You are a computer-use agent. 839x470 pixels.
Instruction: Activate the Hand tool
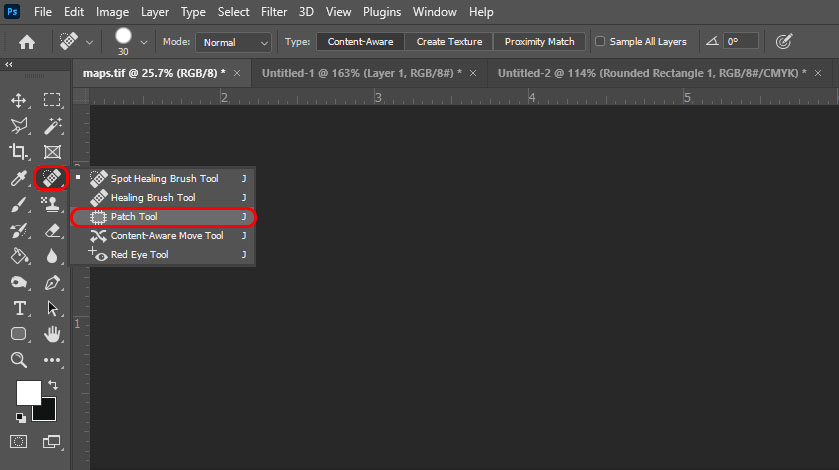(52, 334)
